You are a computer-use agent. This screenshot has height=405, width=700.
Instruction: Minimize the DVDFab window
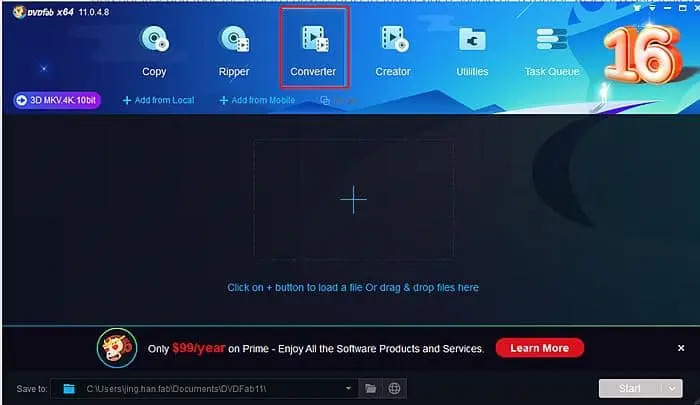[x=667, y=8]
